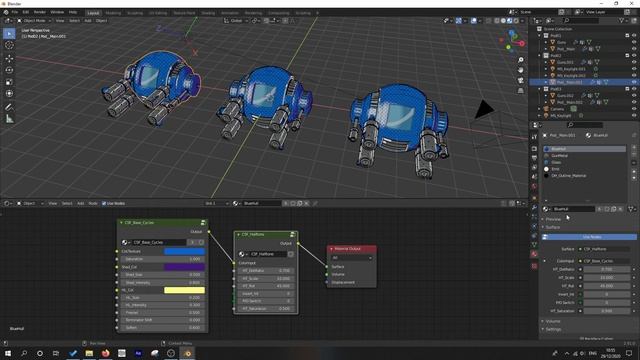Open File Explorer from the taskbar
This screenshot has width=640, height=360.
pos(89,353)
